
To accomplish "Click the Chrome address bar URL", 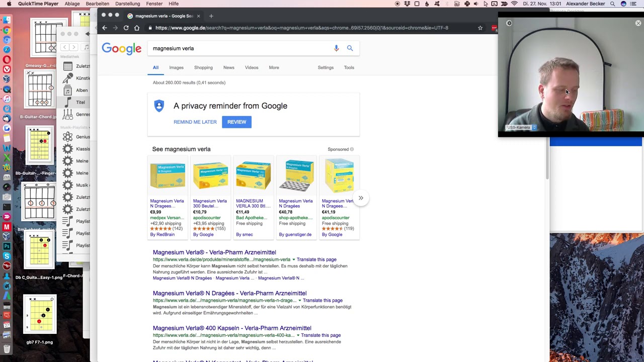I will click(302, 28).
